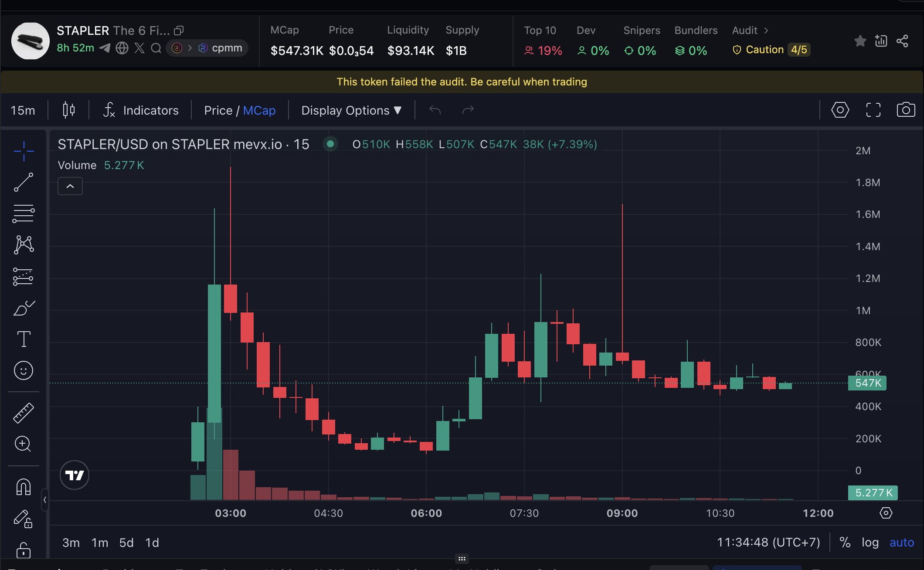Open time axis settings gear

click(886, 513)
